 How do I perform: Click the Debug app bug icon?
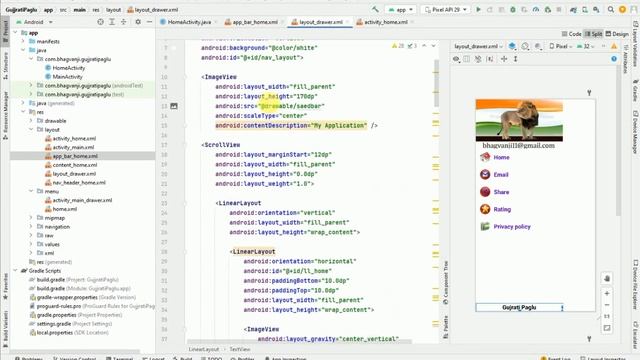click(513, 9)
